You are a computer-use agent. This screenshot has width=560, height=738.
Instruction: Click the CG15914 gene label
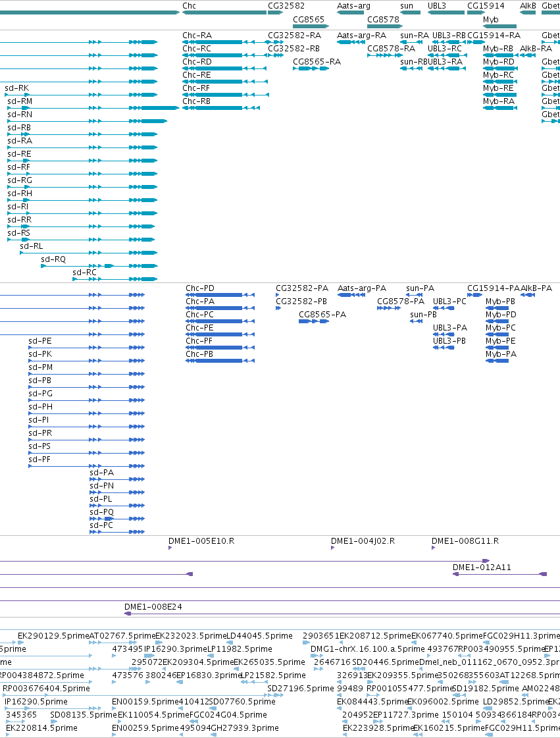click(486, 6)
